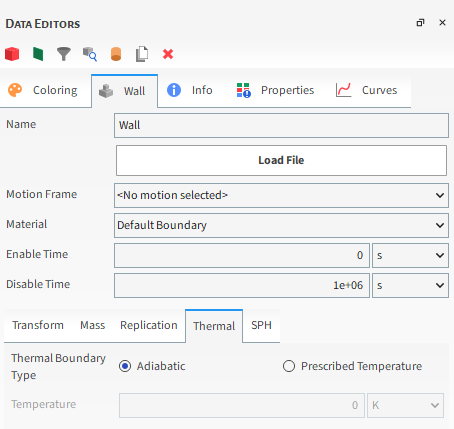Open the Motion Frame dropdown
Image resolution: width=454 pixels, height=429 pixels.
tap(281, 195)
